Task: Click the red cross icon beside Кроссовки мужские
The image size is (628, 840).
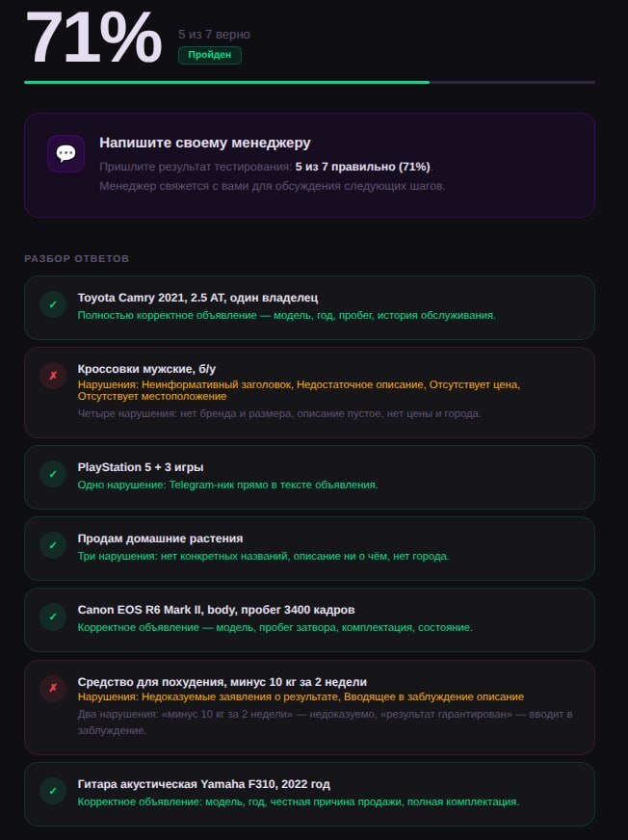Action: point(53,376)
